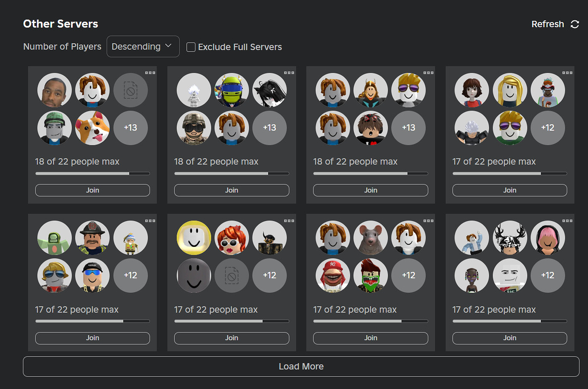Viewport: 588px width, 389px height.
Task: Click the +13 hidden players badge, first server
Action: [x=130, y=128]
